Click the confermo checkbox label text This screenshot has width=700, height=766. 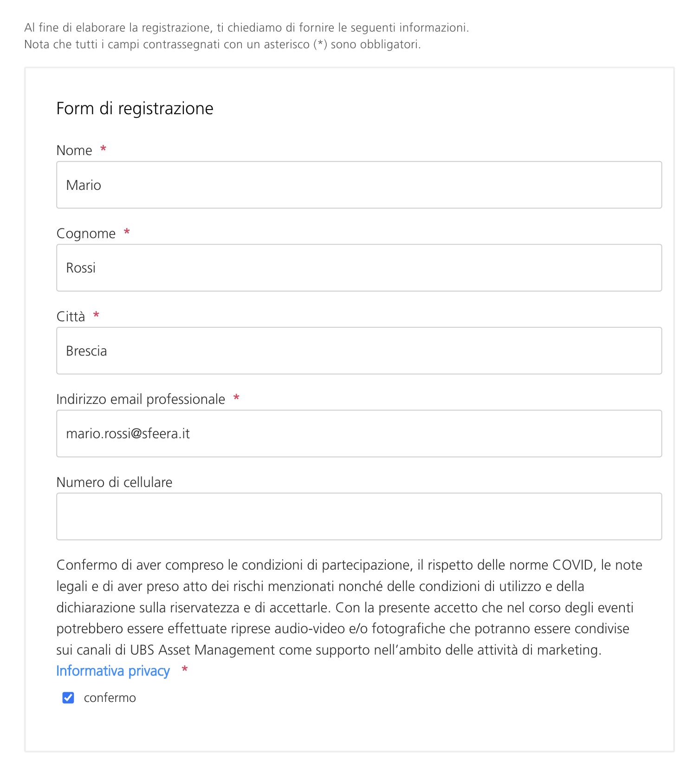(110, 698)
